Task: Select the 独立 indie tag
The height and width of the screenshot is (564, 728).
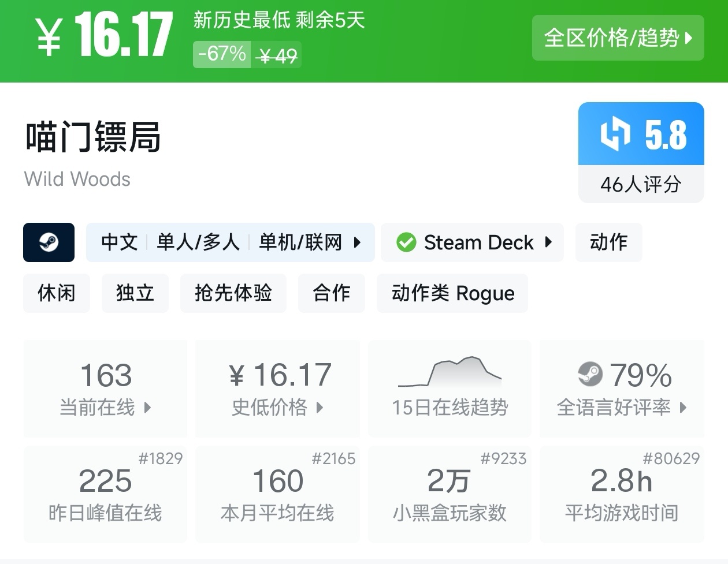Action: 135,293
